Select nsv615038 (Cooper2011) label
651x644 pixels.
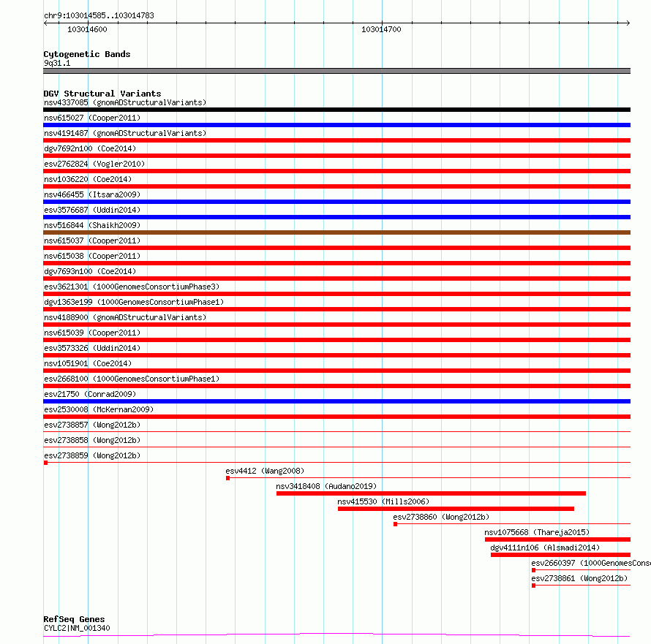tap(92, 256)
